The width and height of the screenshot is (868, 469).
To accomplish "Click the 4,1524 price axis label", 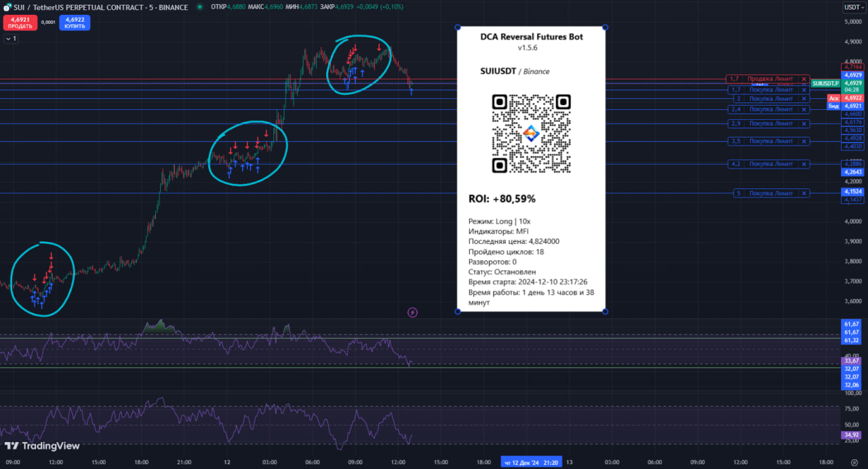I will pos(852,192).
